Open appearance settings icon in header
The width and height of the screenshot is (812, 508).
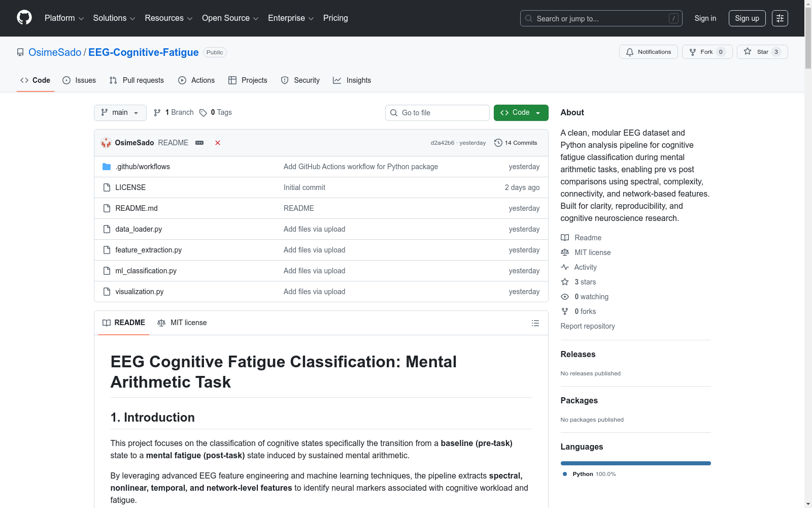tap(780, 18)
